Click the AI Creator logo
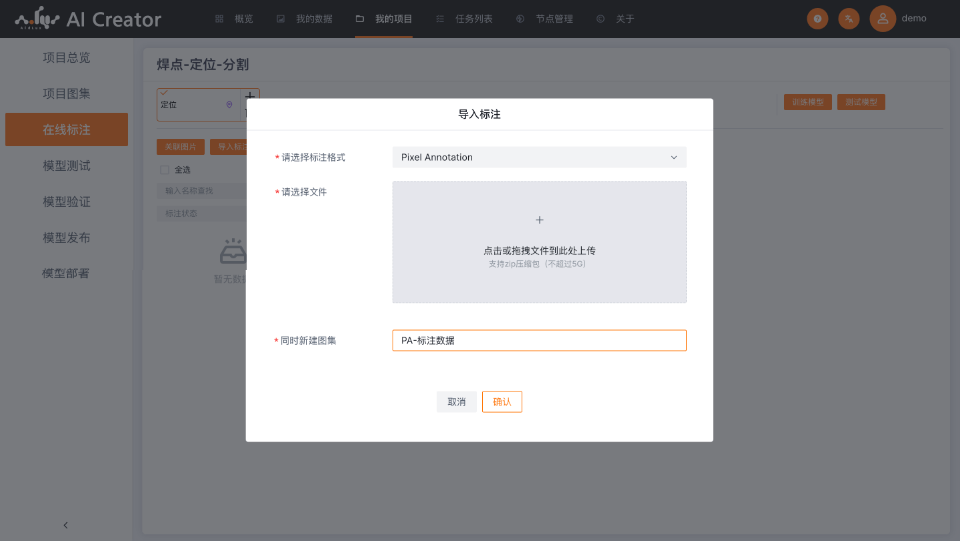This screenshot has width=960, height=542. tap(88, 19)
